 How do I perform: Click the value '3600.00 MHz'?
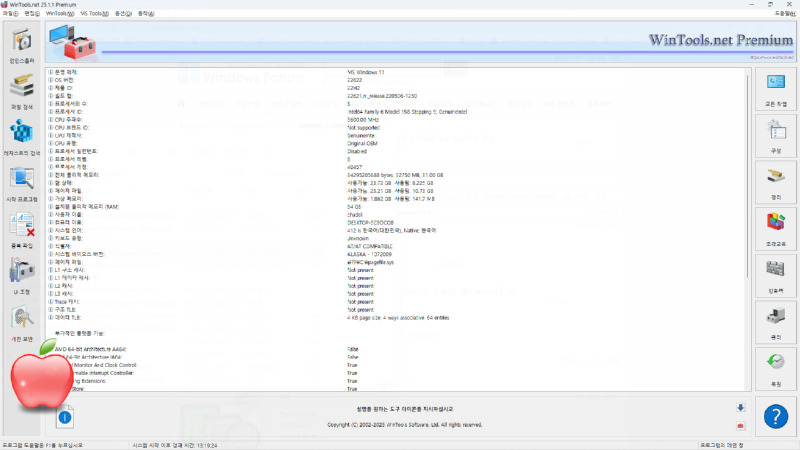point(363,120)
